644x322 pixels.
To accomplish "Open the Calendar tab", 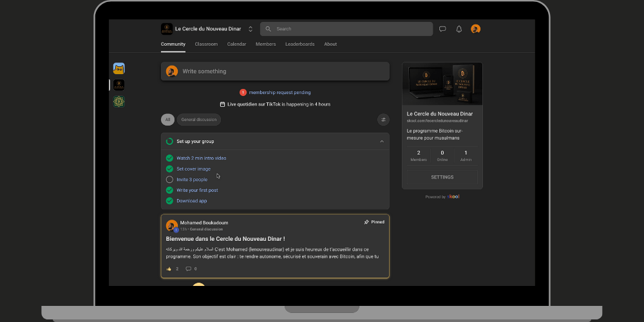I will click(236, 44).
